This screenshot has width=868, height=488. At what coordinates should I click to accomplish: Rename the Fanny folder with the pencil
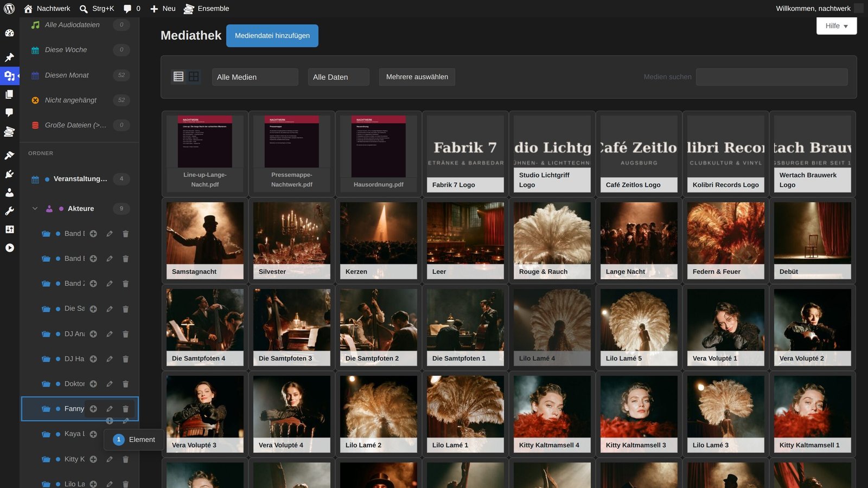(110, 409)
